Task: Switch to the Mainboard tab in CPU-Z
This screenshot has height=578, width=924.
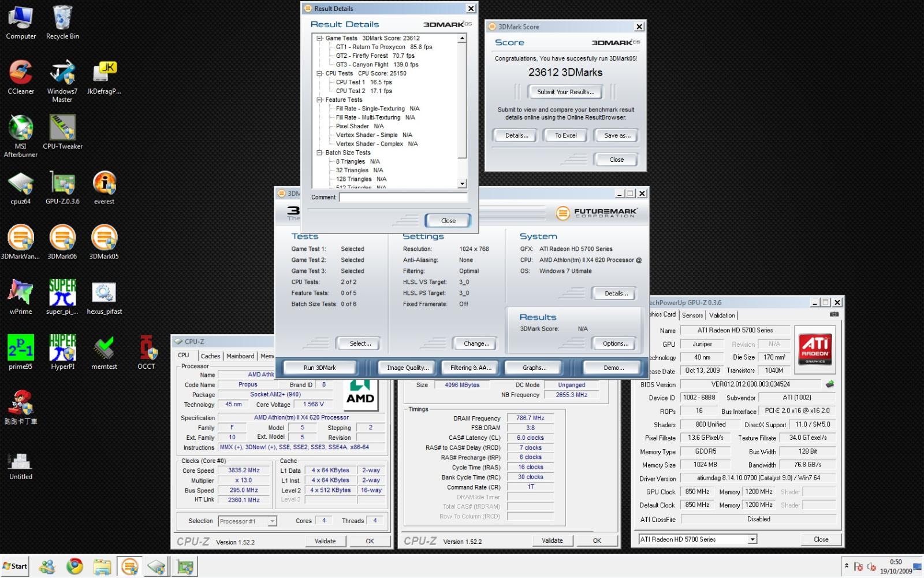Action: click(240, 356)
